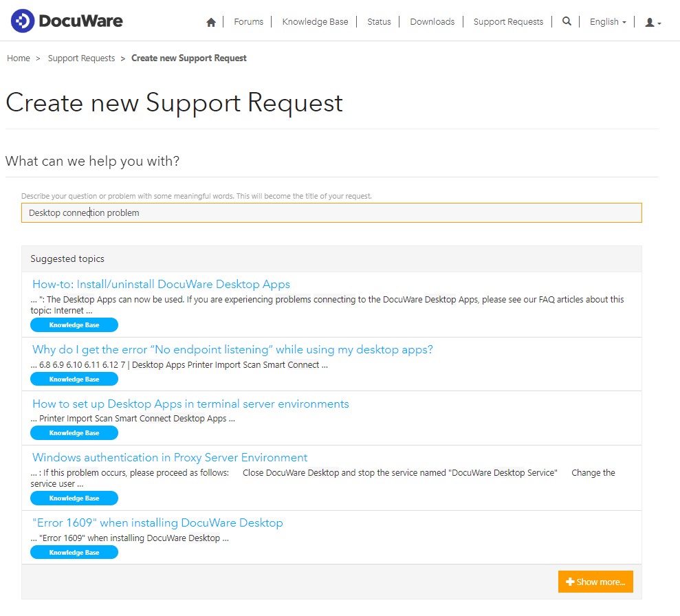Image resolution: width=680 pixels, height=616 pixels.
Task: Open the Install/uninstall Desktop Apps article
Action: (x=160, y=284)
